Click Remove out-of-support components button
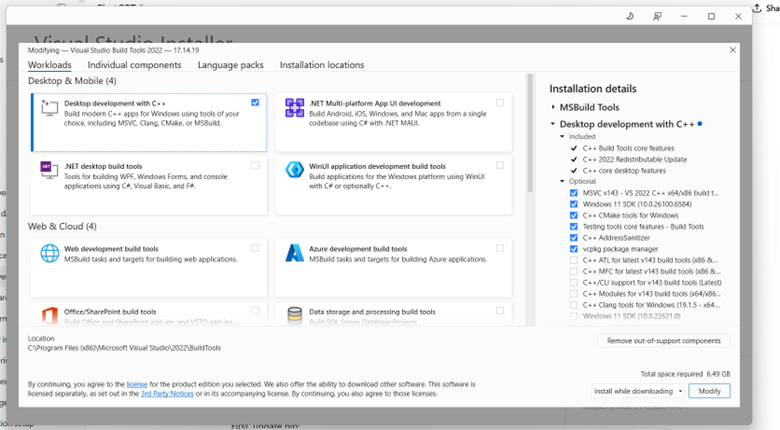Viewport: 780px width, 430px height. [663, 341]
